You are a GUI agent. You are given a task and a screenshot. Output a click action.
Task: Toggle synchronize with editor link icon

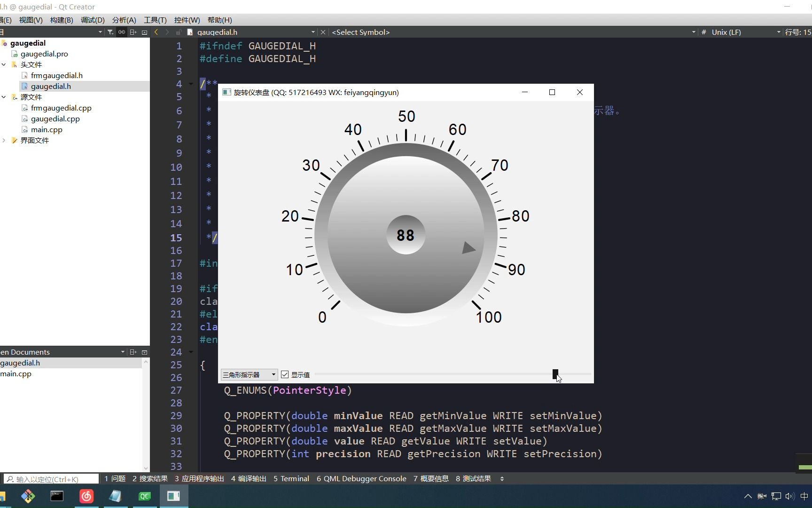tap(122, 32)
